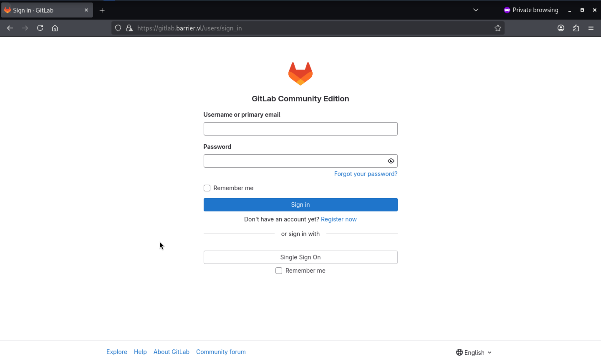
Task: Open the extensions puzzle icon
Action: pyautogui.click(x=576, y=28)
